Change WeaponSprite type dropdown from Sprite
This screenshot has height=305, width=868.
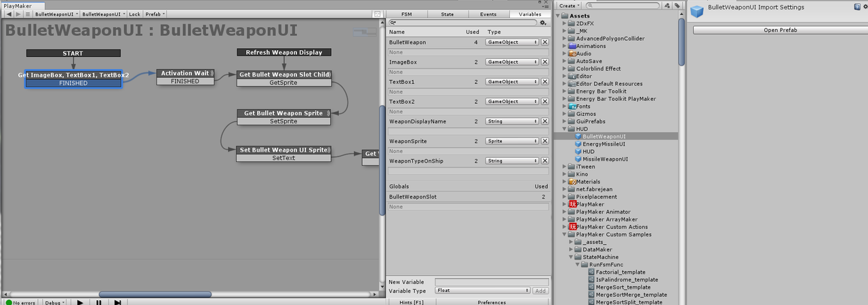point(512,141)
